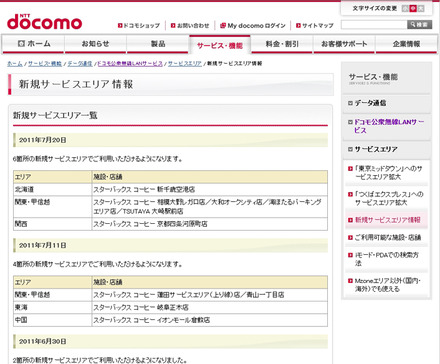The width and height of the screenshot is (440, 364).
Task: Open sidebar ご利用可能な施設・店舗 link
Action: [x=387, y=237]
